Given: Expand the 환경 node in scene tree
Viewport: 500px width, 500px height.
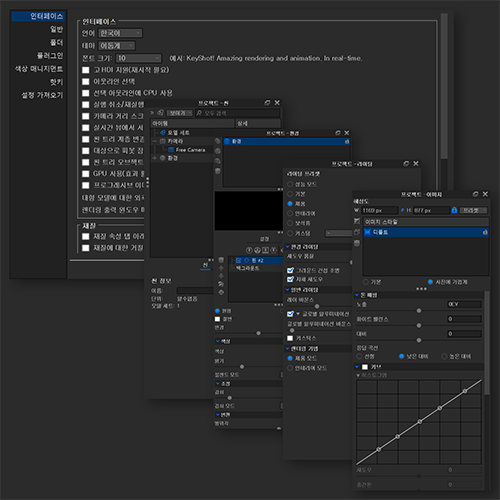Looking at the screenshot, I should [x=154, y=158].
